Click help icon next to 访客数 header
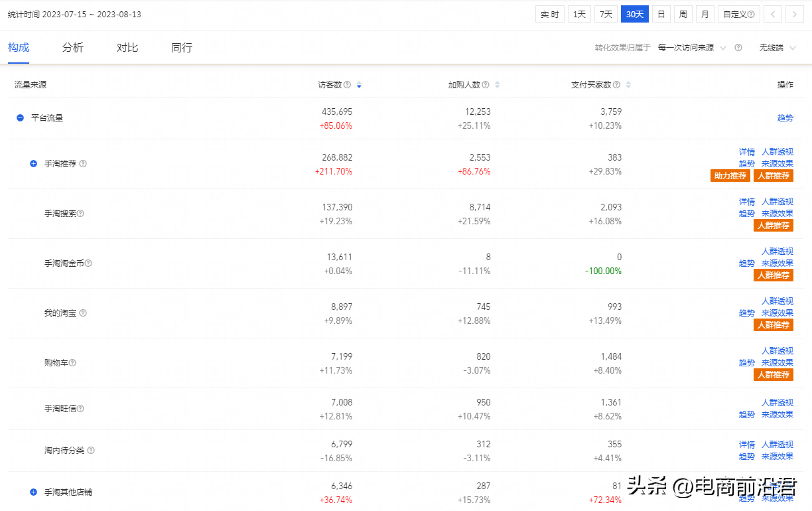Viewport: 812px width, 511px height. tap(347, 85)
